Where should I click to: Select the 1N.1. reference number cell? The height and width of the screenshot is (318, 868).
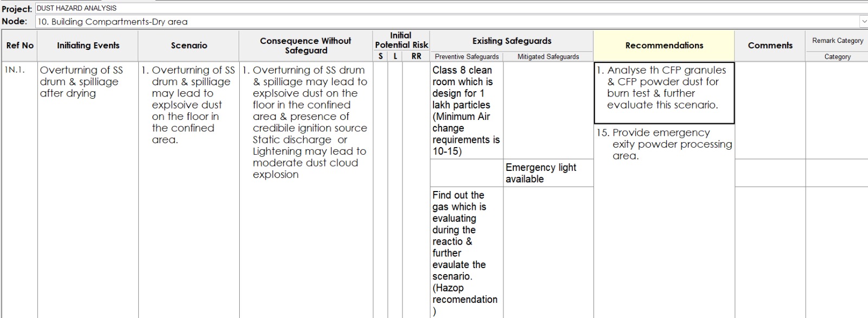click(15, 70)
